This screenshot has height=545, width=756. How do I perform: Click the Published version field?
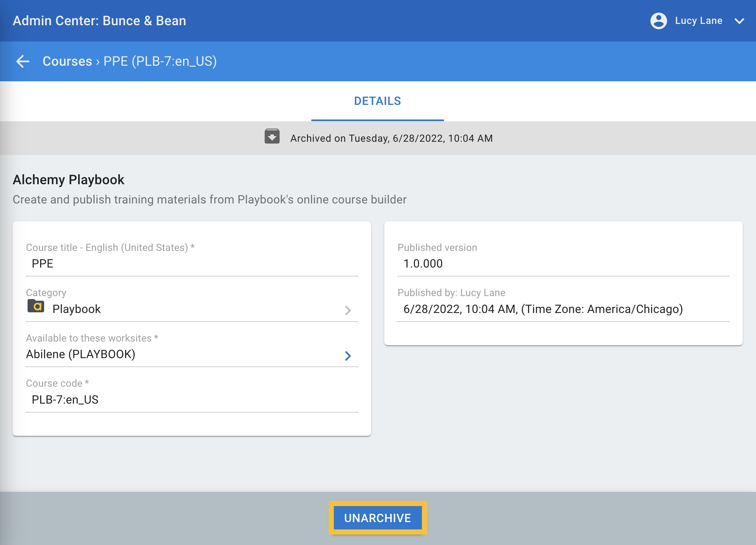(x=563, y=264)
